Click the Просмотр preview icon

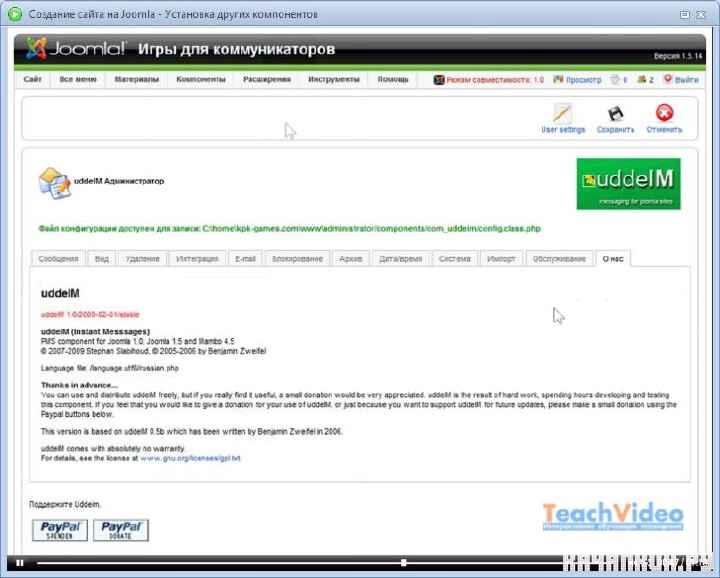[558, 79]
